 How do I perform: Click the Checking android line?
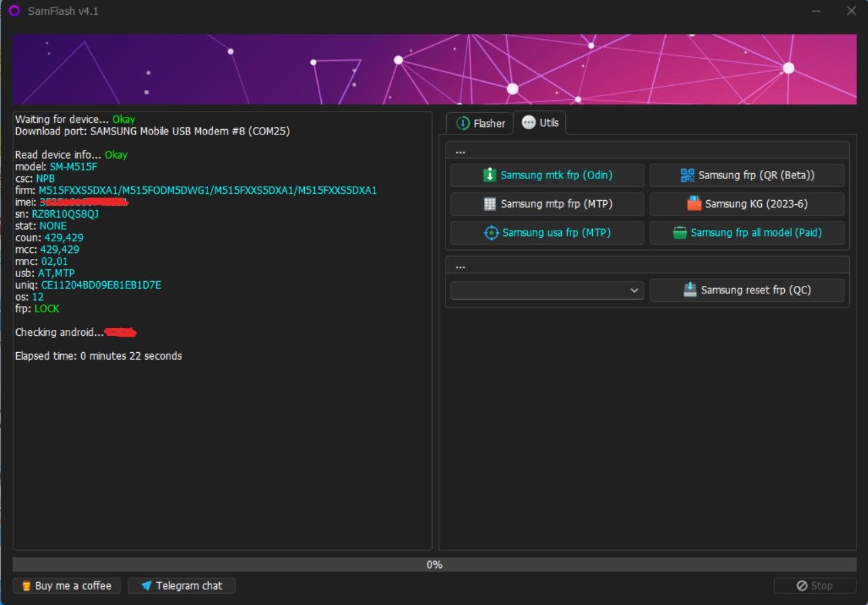(x=76, y=333)
